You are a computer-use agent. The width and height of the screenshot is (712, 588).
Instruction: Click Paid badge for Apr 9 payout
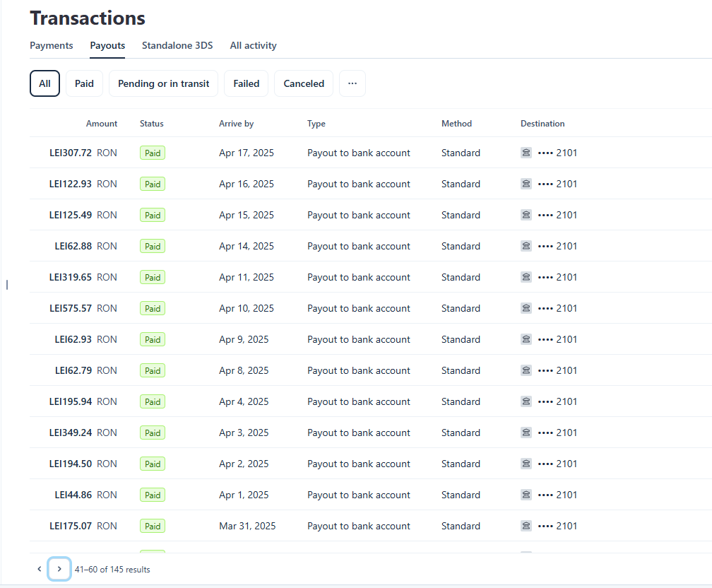coord(153,339)
